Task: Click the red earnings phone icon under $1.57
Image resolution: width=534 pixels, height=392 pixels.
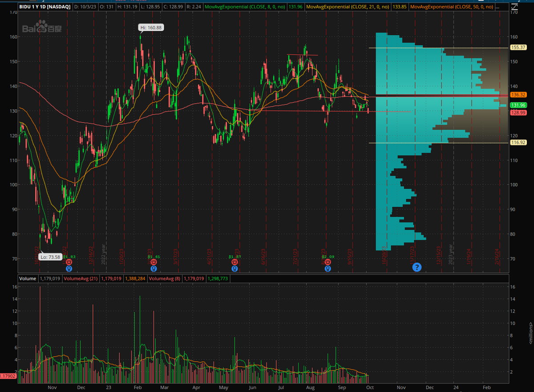Action: (x=235, y=263)
